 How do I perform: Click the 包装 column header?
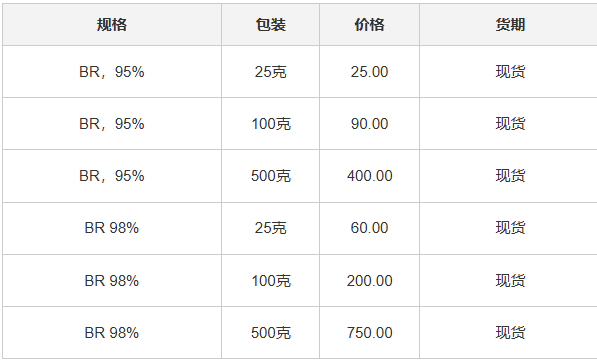point(270,25)
